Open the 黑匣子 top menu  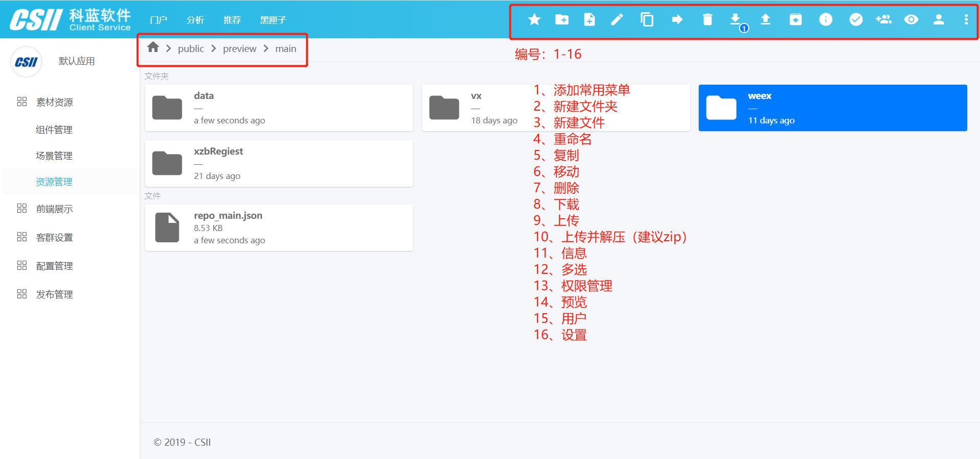click(x=273, y=20)
